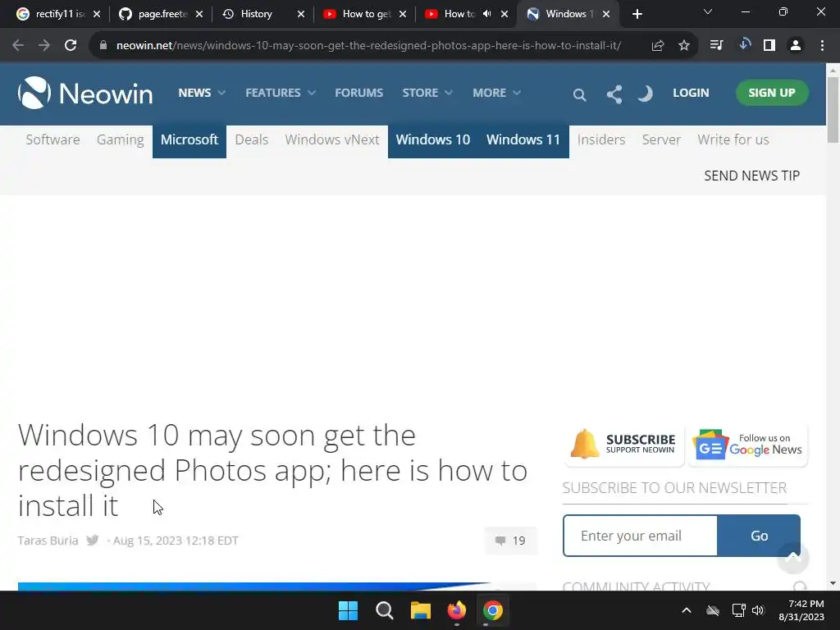Click the page vertical scrollbar thumb
The height and width of the screenshot is (630, 840).
(833, 110)
